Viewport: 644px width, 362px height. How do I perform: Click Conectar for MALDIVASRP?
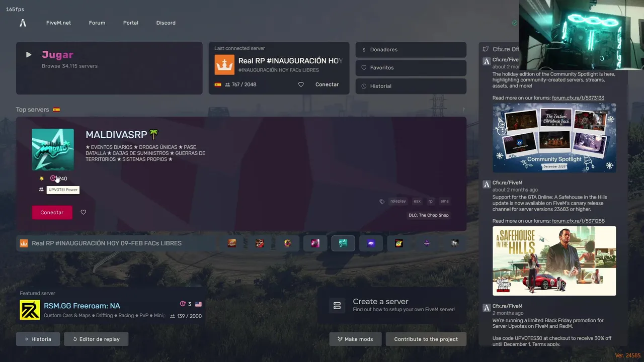[x=52, y=213]
